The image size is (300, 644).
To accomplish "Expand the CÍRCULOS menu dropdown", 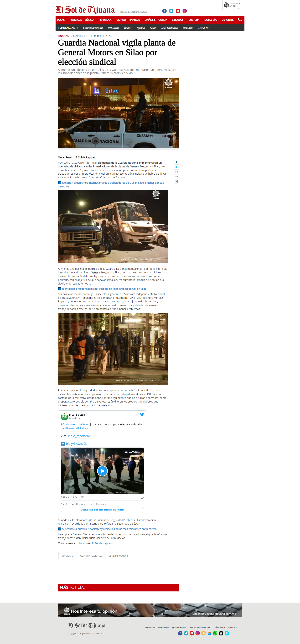I will (179, 20).
